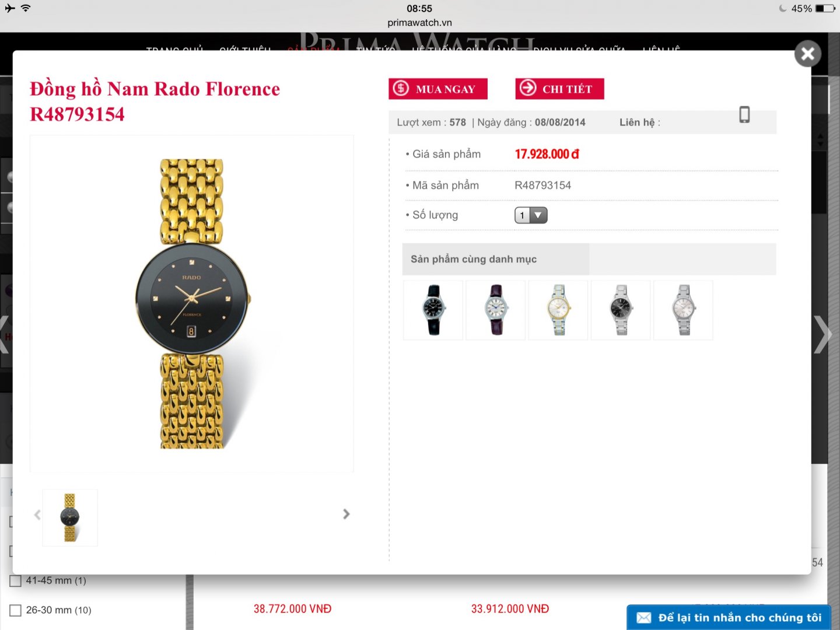Select the purple strap watch thumbnail
Screen dimensions: 840x630
[x=496, y=310]
